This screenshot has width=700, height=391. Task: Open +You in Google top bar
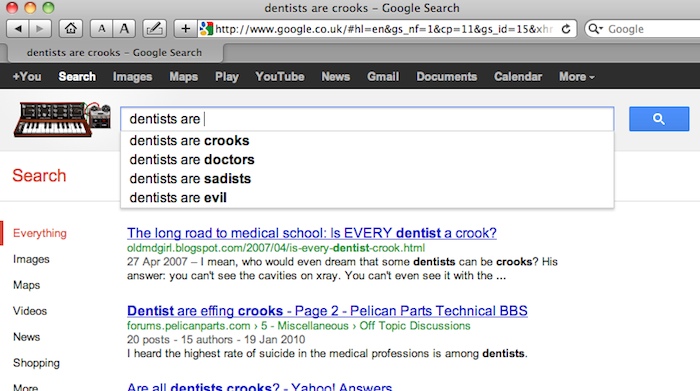pyautogui.click(x=27, y=77)
